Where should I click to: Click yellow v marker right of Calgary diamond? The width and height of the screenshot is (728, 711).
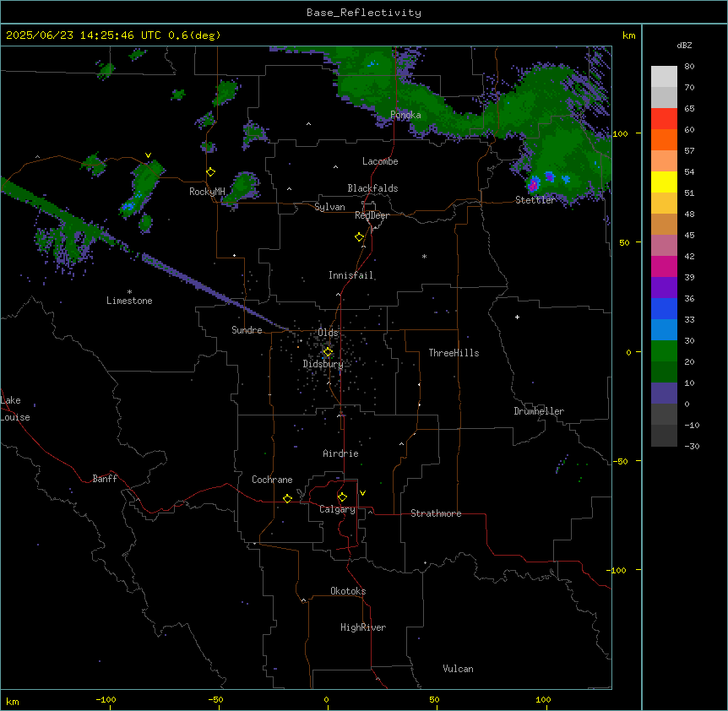coord(362,493)
